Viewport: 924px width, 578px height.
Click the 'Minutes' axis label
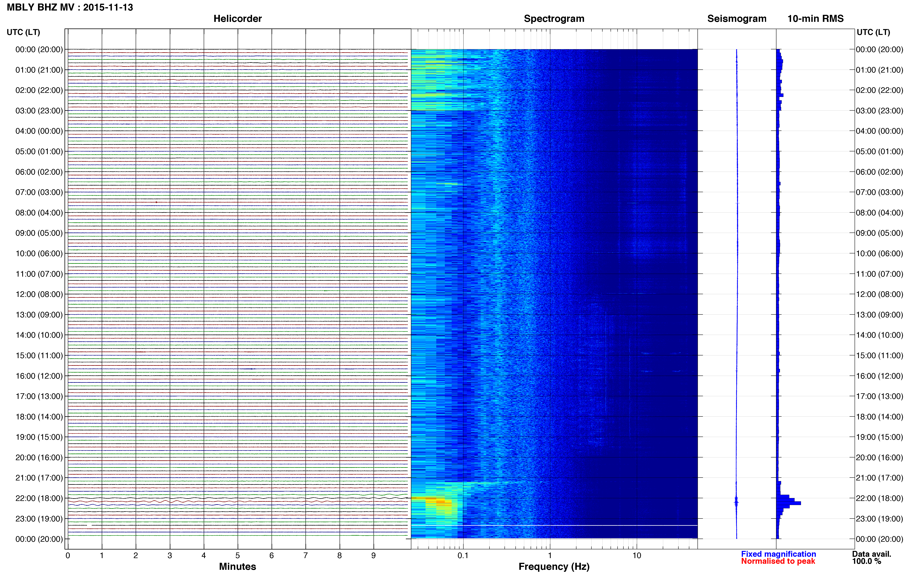(238, 566)
